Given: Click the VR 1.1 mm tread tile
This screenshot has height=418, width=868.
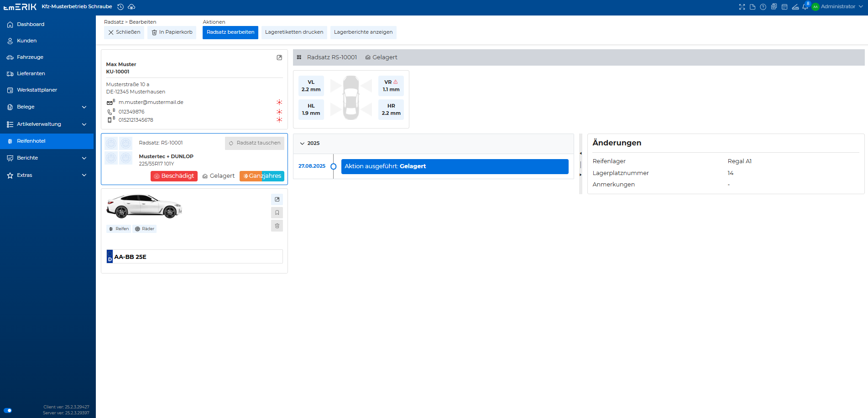Looking at the screenshot, I should (x=391, y=86).
